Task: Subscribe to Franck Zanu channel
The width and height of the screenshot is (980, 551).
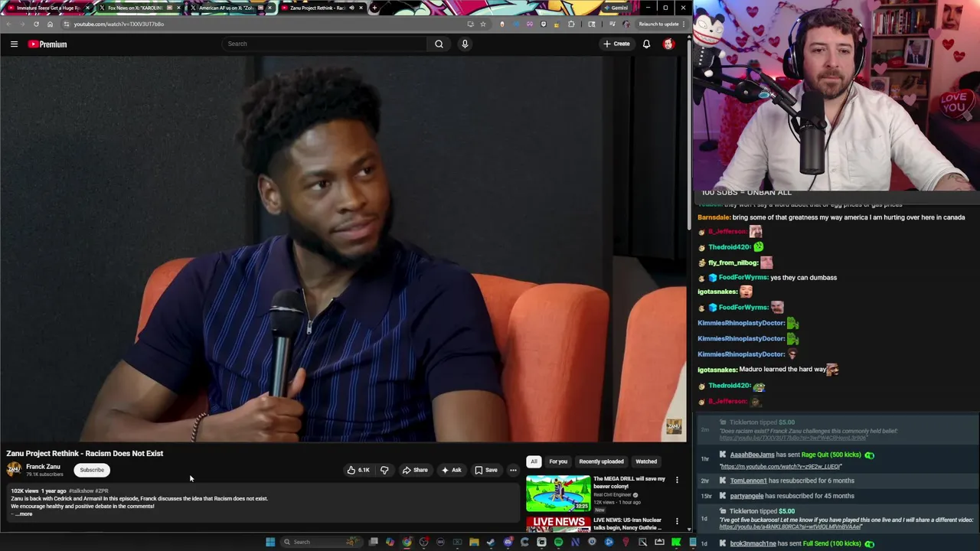Action: pos(92,470)
